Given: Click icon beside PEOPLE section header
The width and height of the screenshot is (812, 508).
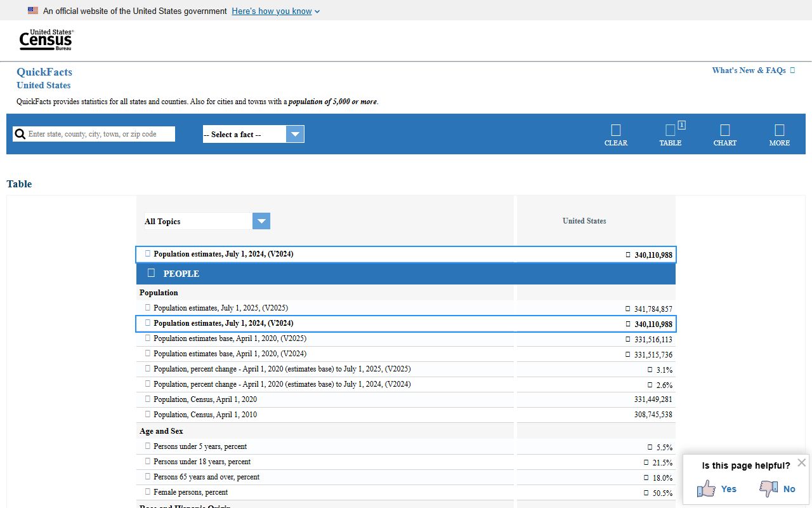Looking at the screenshot, I should coord(151,273).
